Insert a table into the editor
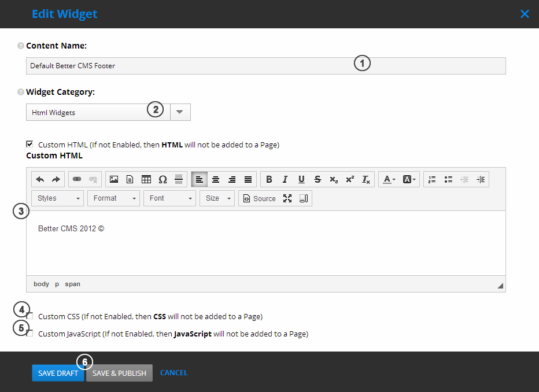The height and width of the screenshot is (392, 539). [146, 179]
